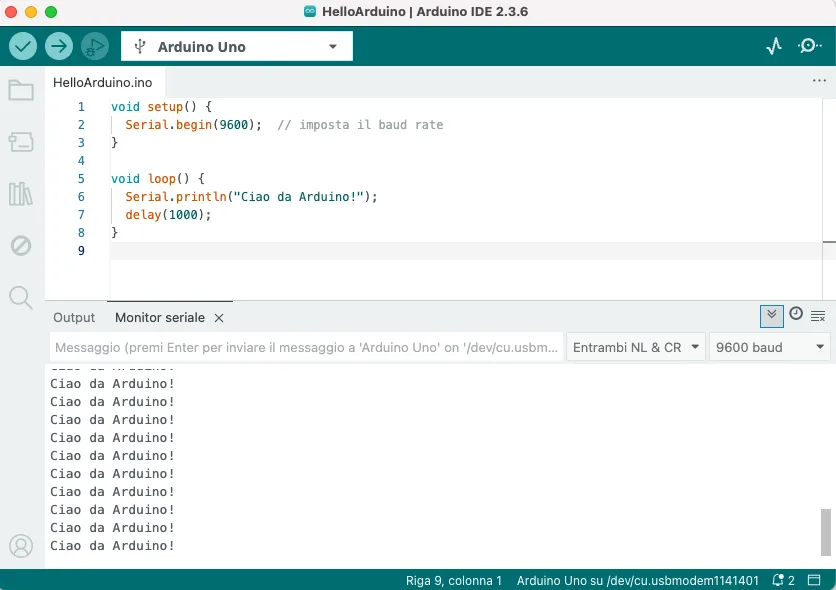Screen dimensions: 836x590
Task: Click the empty code line 9
Action: [x=466, y=250]
